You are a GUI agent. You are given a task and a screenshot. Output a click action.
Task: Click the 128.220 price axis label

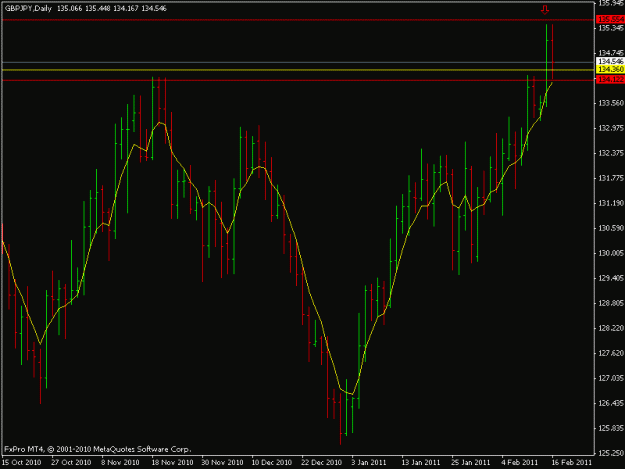[611, 328]
